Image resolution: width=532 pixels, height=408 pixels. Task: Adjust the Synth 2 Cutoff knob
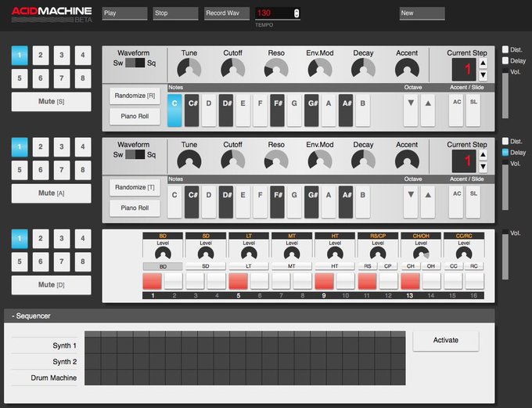click(233, 159)
